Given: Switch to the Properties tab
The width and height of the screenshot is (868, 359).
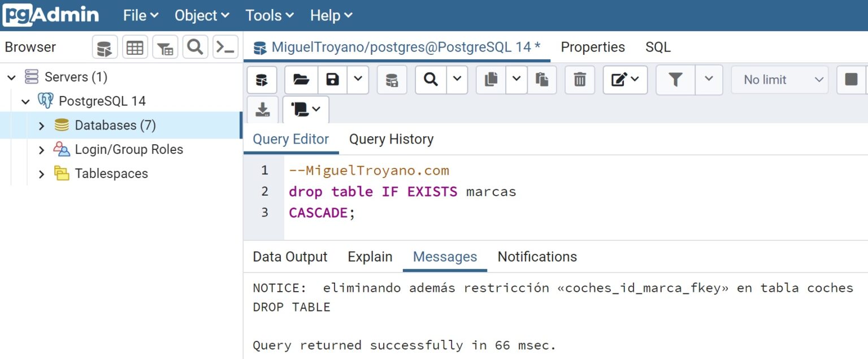Looking at the screenshot, I should (593, 47).
